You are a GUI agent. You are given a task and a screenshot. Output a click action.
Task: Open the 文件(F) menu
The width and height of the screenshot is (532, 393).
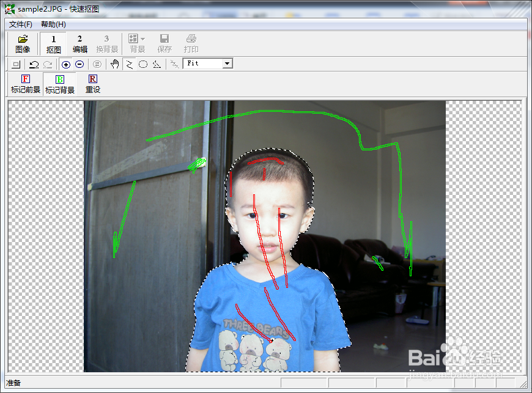[21, 24]
